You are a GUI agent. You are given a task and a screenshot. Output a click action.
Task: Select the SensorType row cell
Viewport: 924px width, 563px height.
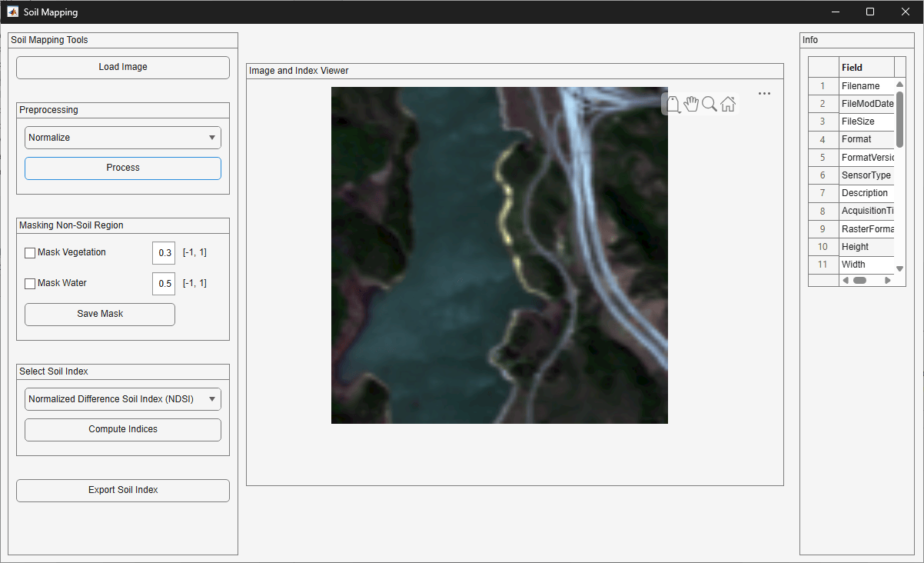pyautogui.click(x=866, y=175)
